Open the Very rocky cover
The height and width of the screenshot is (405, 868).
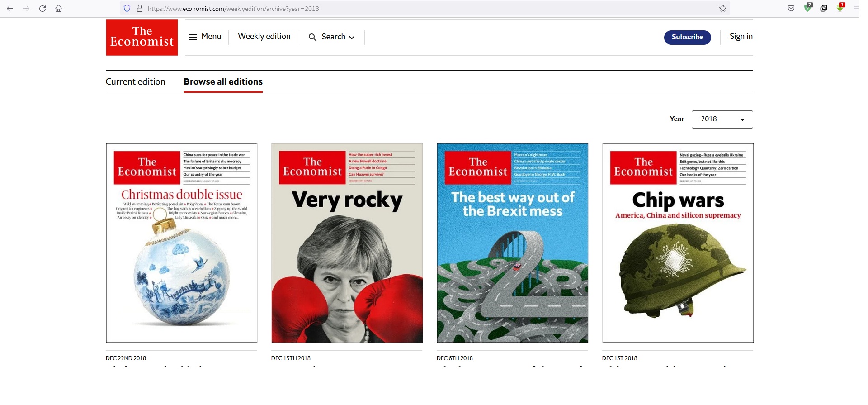coord(347,243)
